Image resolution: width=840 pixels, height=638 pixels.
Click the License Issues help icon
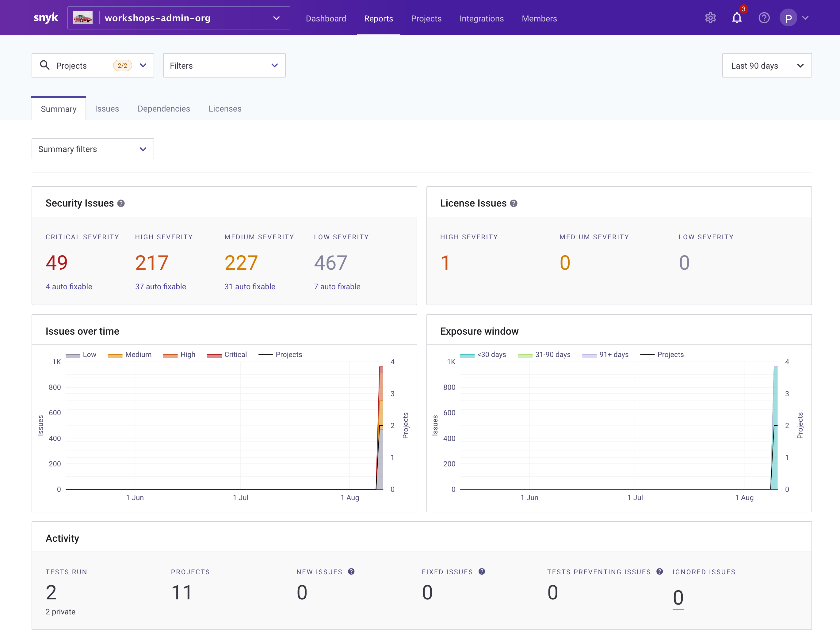click(x=514, y=203)
